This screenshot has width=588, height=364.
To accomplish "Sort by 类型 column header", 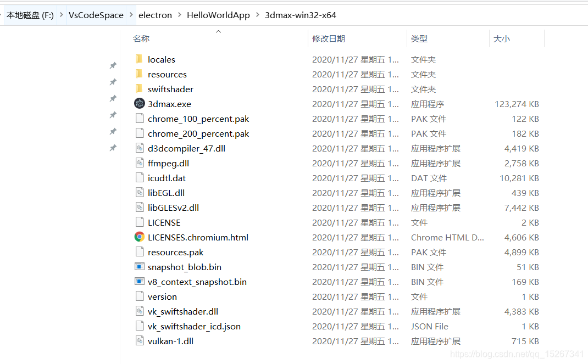I will tap(419, 38).
